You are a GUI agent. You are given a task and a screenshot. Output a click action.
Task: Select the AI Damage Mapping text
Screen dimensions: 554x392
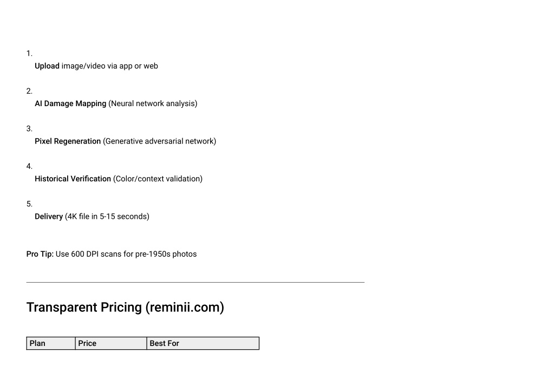point(70,103)
